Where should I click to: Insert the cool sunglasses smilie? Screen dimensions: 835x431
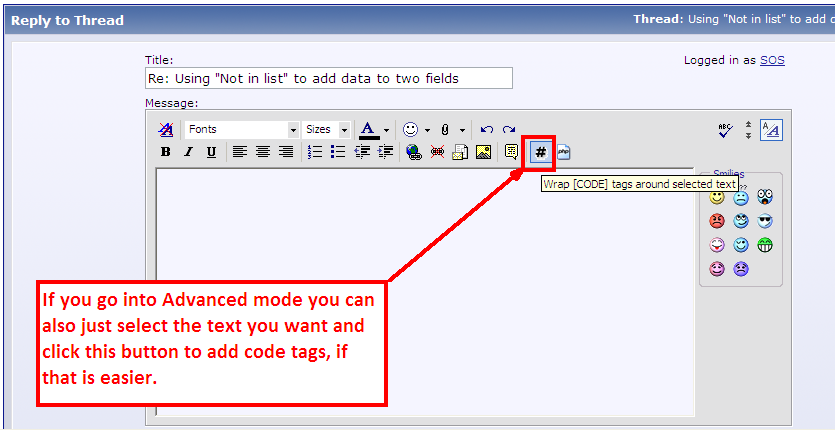tap(765, 221)
